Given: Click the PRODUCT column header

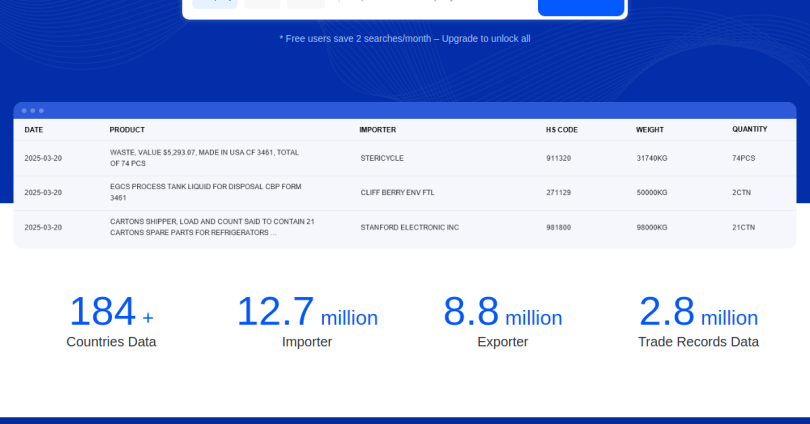Looking at the screenshot, I should [x=127, y=130].
